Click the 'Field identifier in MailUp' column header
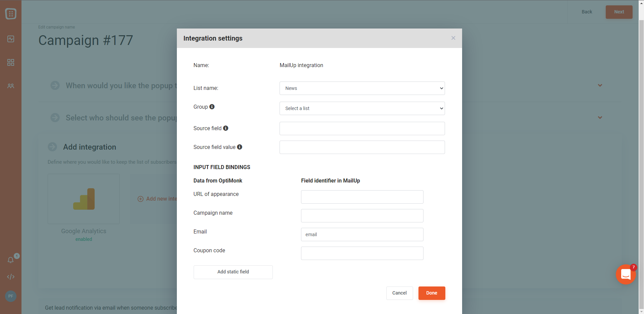This screenshot has width=644, height=314. click(331, 180)
